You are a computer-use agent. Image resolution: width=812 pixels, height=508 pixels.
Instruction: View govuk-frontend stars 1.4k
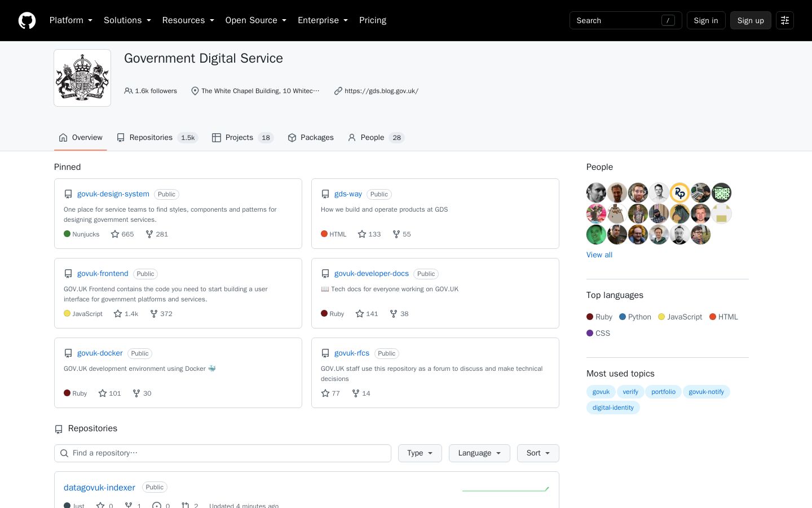pos(126,314)
